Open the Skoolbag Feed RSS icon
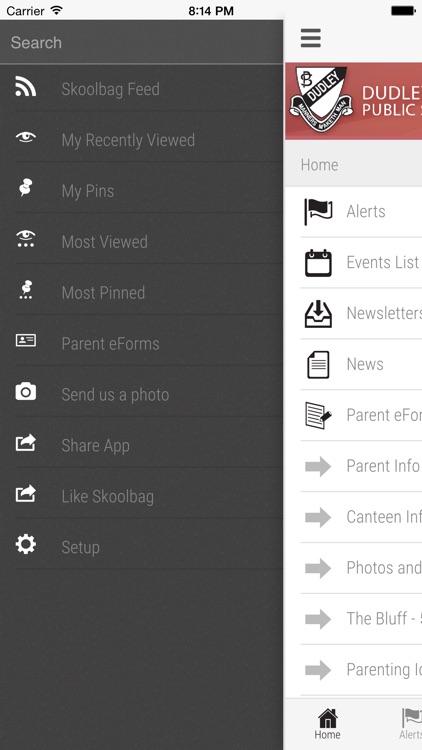 [25, 86]
